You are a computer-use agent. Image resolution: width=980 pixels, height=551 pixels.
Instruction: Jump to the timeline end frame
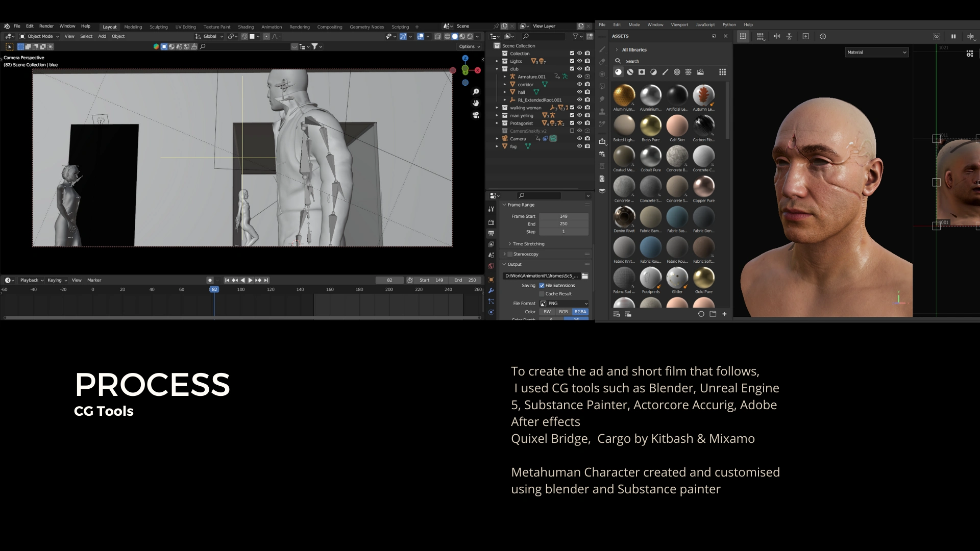(x=266, y=280)
